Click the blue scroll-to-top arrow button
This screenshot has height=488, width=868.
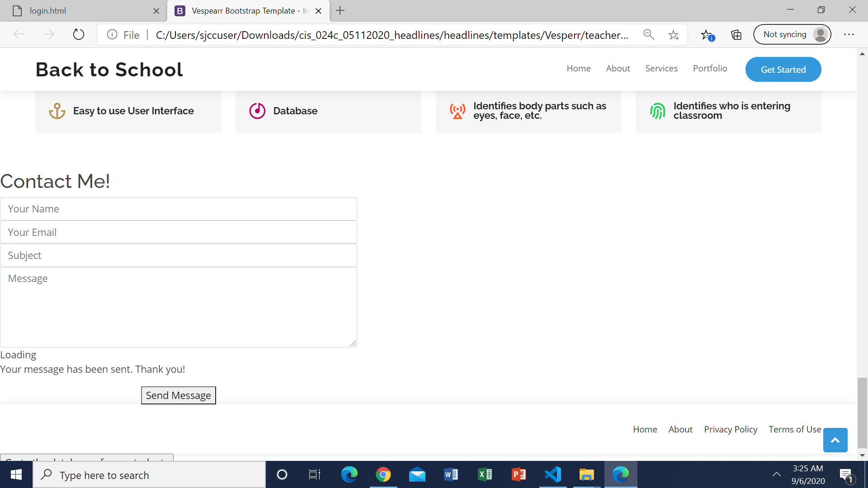(835, 440)
